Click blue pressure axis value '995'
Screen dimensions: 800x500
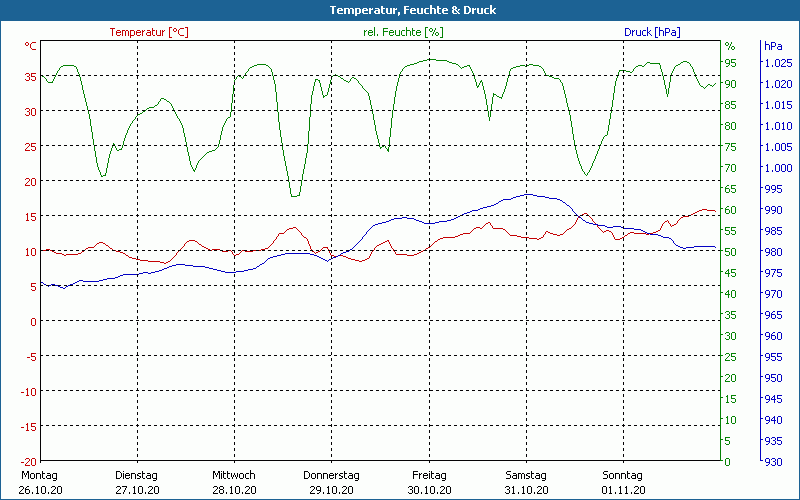coord(773,189)
